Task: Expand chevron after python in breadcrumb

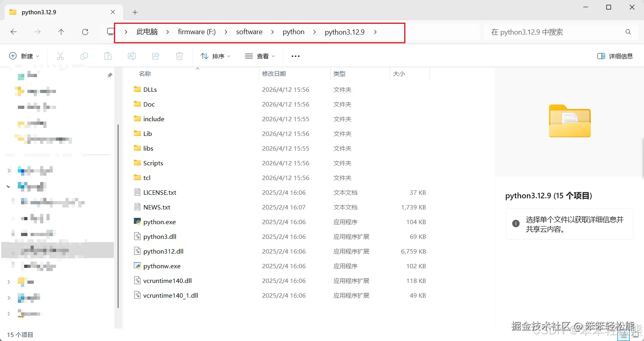Action: click(314, 32)
